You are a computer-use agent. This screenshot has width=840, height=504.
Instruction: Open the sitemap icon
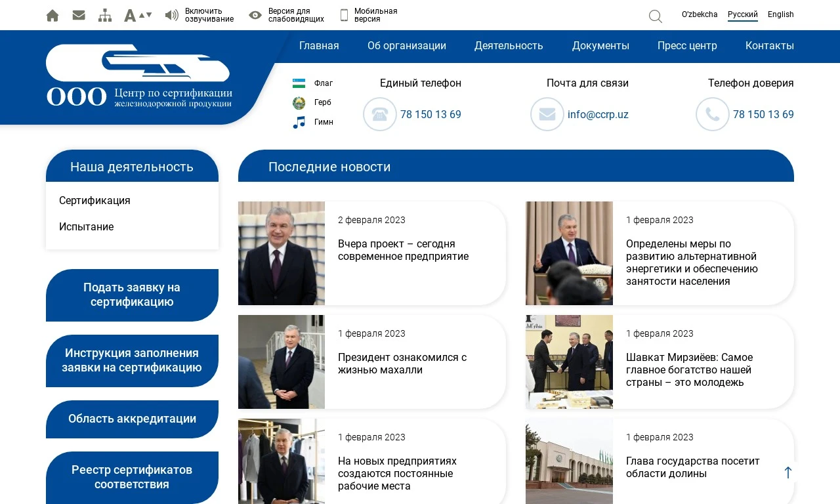[x=105, y=15]
